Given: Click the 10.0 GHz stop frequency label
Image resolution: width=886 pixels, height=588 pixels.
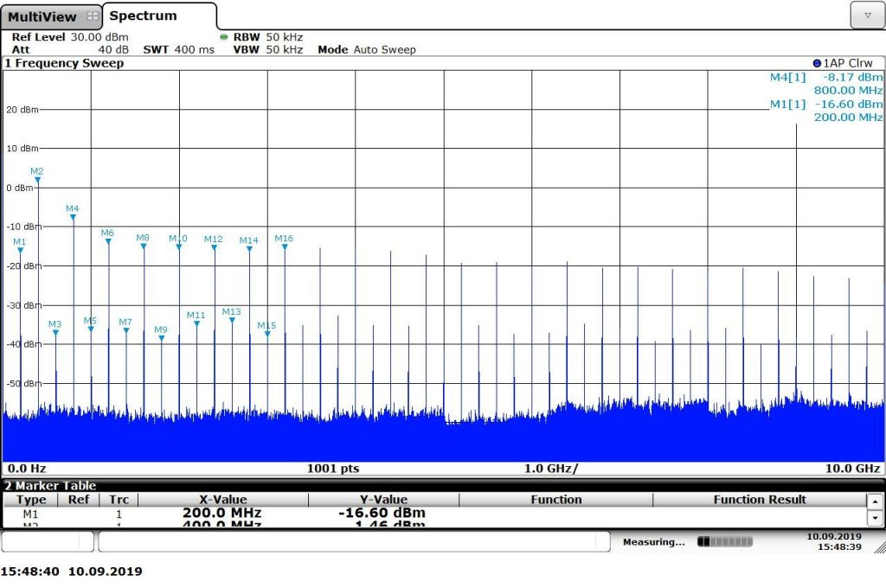Looking at the screenshot, I should click(852, 469).
